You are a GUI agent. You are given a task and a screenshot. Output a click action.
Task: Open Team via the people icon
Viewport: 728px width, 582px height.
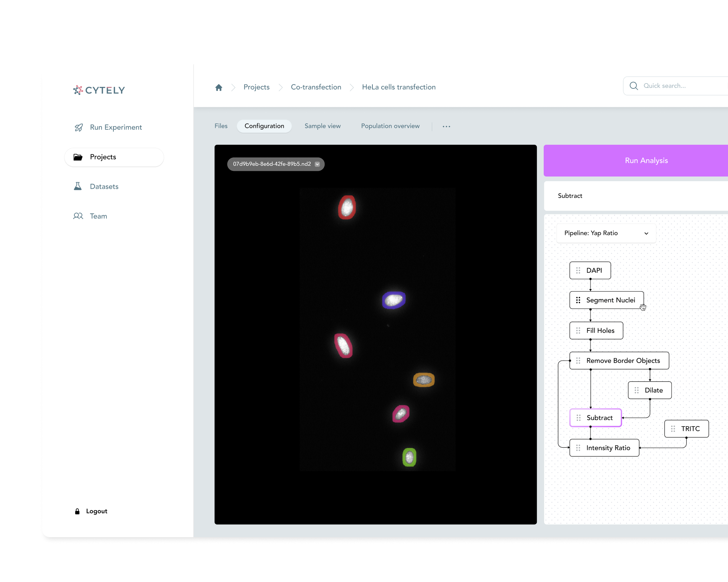tap(78, 216)
